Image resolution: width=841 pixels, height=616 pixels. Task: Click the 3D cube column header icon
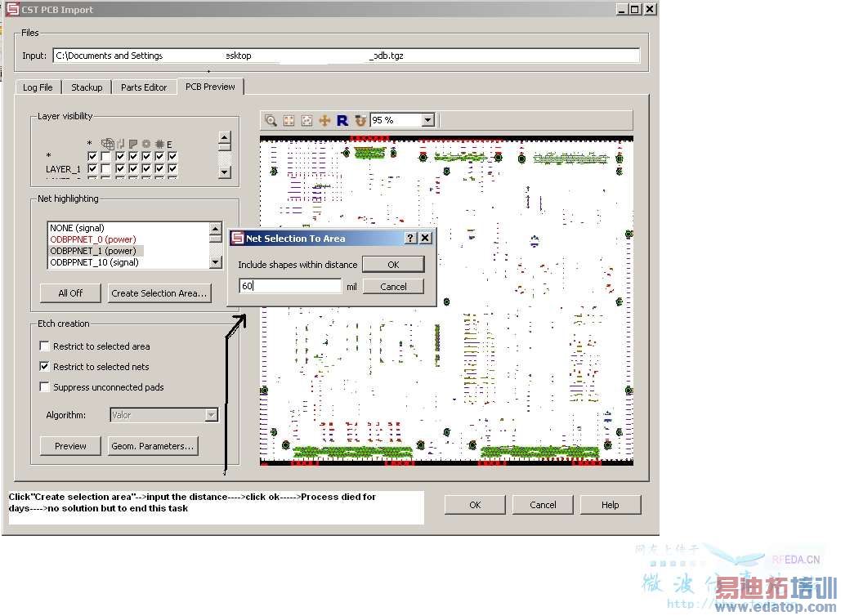[107, 143]
